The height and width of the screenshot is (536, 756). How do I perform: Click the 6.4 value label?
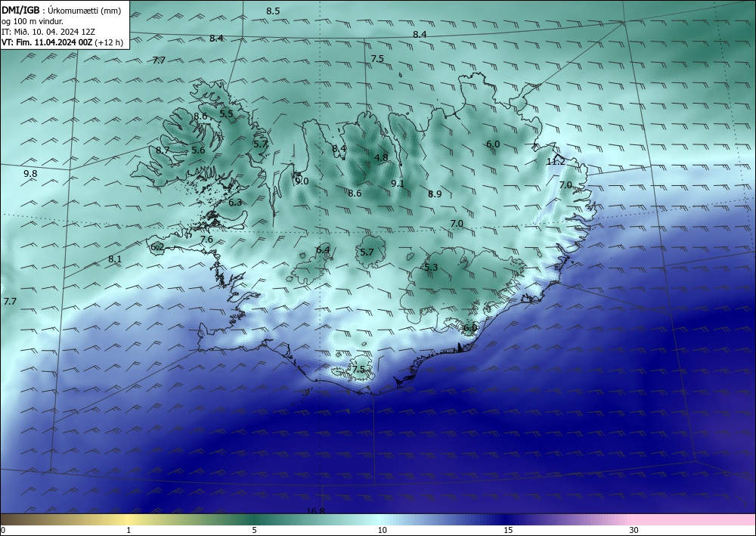tap(323, 249)
